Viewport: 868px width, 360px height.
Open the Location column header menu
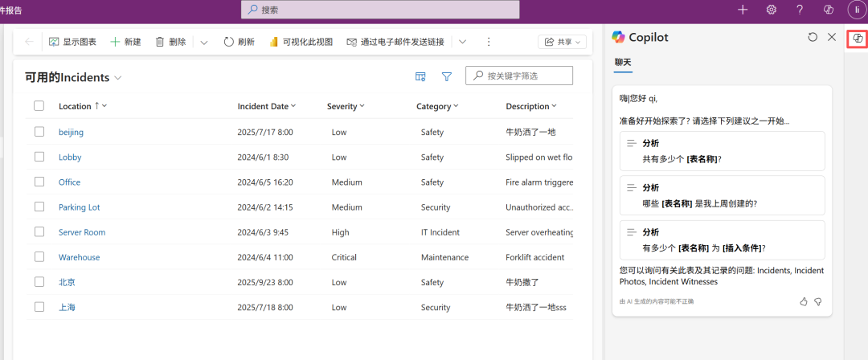coord(83,106)
